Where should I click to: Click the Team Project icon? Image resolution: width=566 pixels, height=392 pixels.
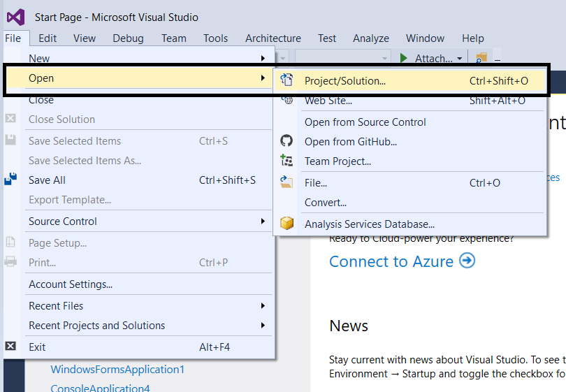tap(286, 160)
